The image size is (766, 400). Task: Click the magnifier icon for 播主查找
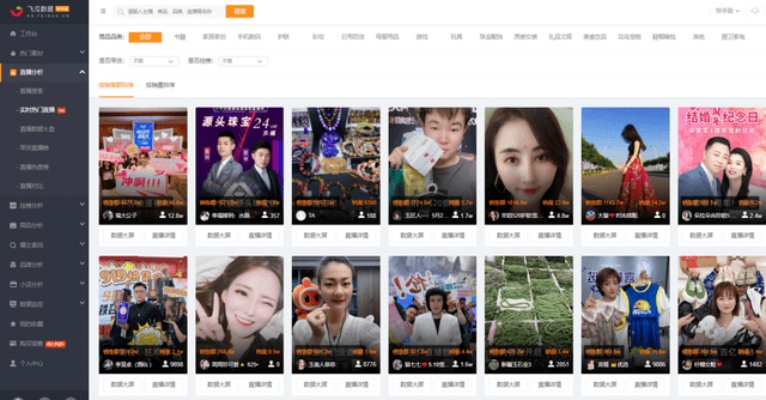13,245
